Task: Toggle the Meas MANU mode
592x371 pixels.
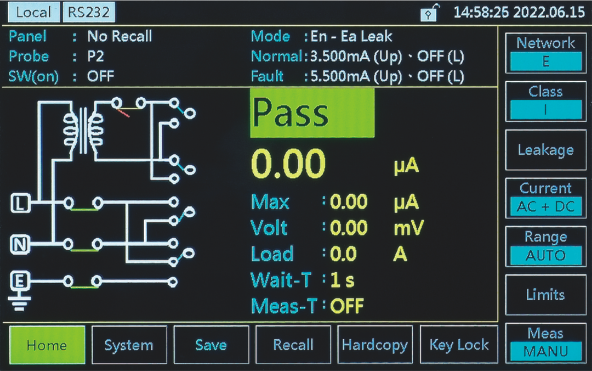Action: pyautogui.click(x=546, y=343)
